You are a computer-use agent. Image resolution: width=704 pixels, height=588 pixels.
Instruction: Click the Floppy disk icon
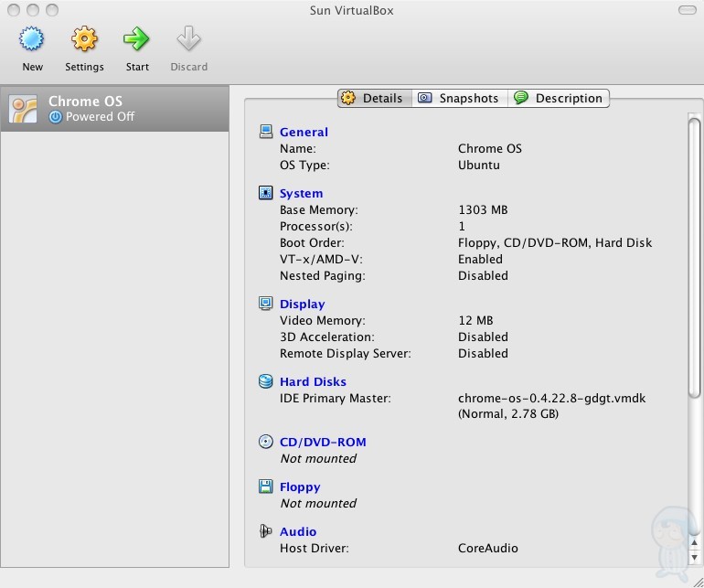coord(266,486)
